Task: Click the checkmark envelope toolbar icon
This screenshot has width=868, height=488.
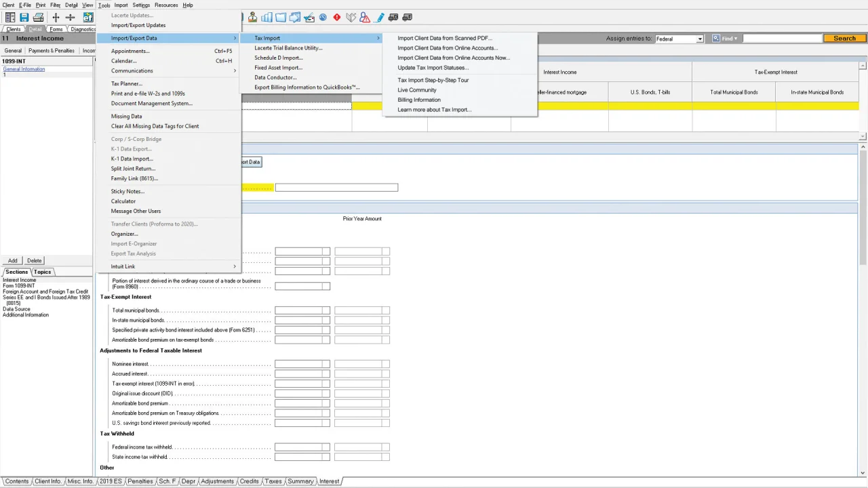Action: [x=309, y=17]
